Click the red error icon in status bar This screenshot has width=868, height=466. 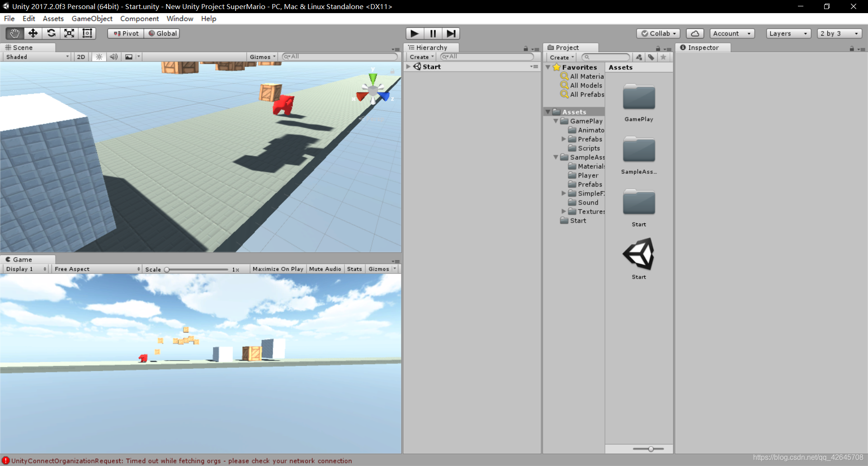click(x=6, y=461)
